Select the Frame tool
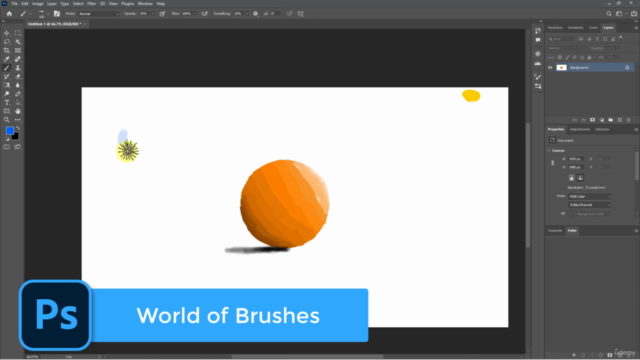Viewport: 640px width, 360px height. tap(18, 50)
